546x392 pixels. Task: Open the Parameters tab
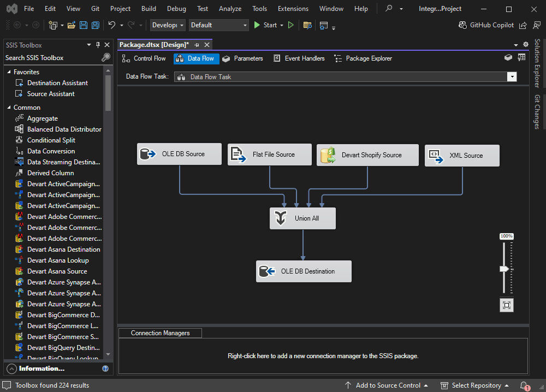243,58
